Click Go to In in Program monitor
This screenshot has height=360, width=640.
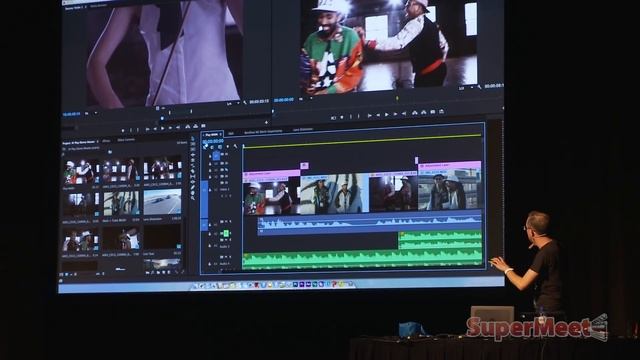pos(369,116)
